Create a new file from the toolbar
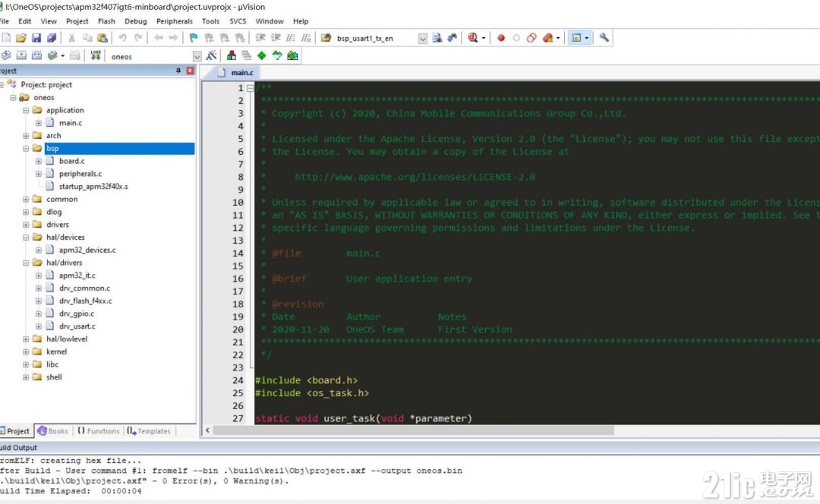The width and height of the screenshot is (820, 504). (6, 38)
